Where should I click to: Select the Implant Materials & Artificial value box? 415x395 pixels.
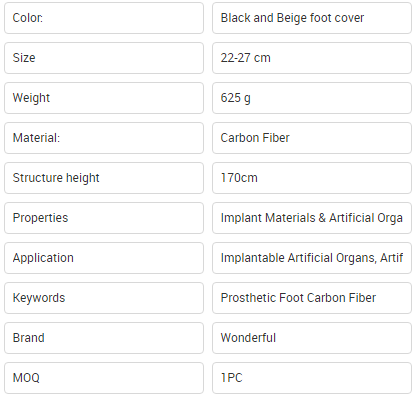312,218
